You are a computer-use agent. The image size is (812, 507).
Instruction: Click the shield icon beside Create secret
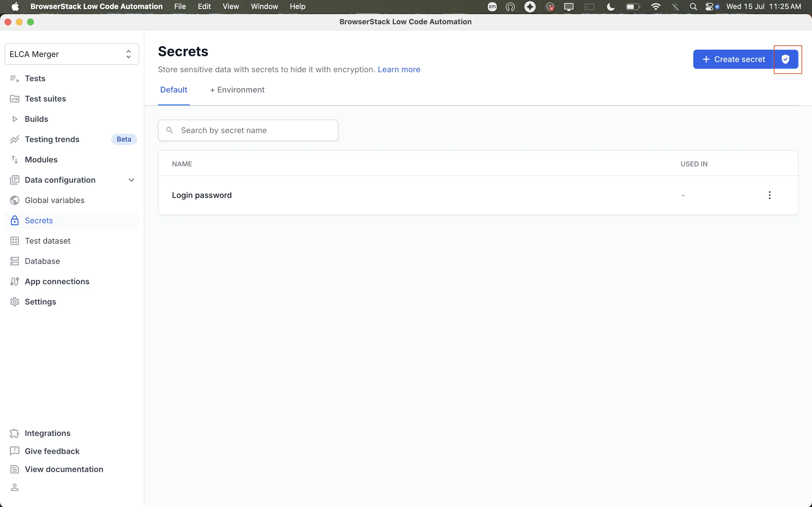point(785,59)
